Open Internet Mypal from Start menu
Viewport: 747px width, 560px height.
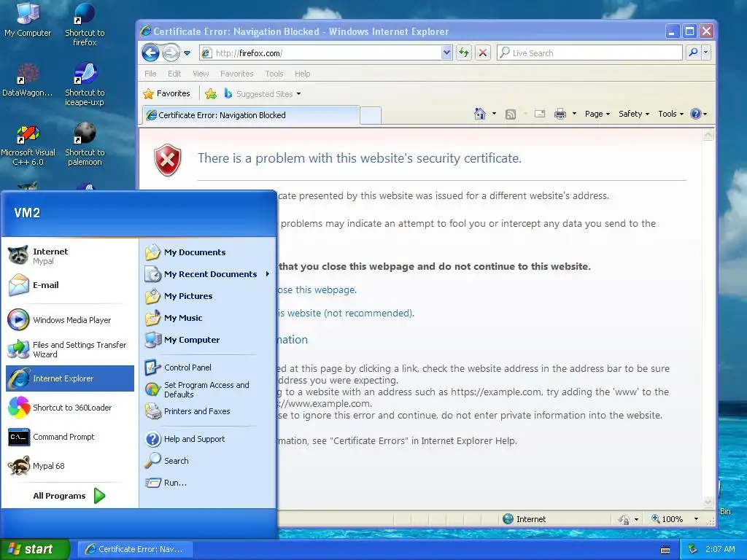tap(69, 256)
